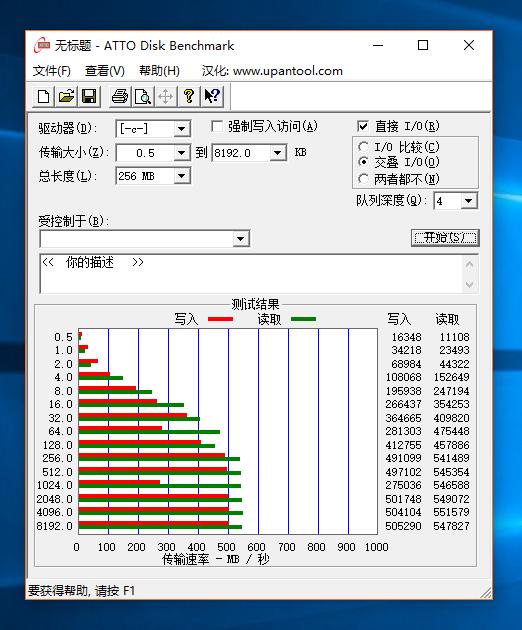Select the I/O 比较(C) radio option
This screenshot has height=630, width=522.
pos(363,147)
